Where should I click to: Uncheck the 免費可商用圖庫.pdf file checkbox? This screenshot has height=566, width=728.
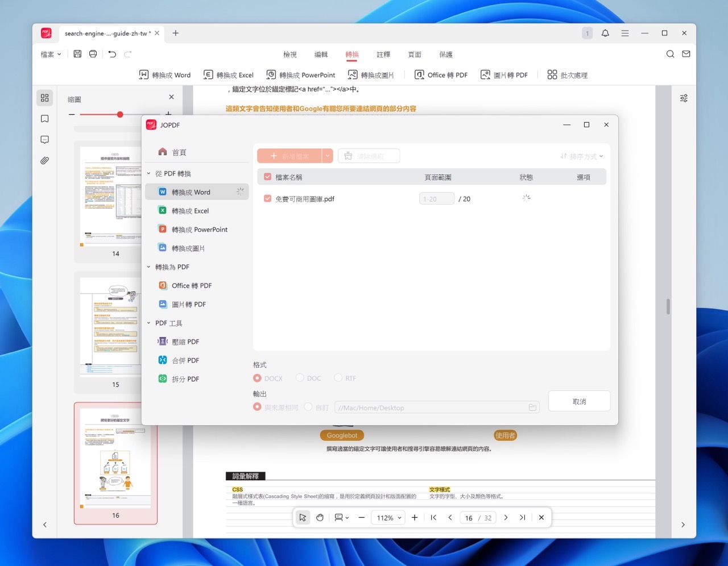coord(267,199)
